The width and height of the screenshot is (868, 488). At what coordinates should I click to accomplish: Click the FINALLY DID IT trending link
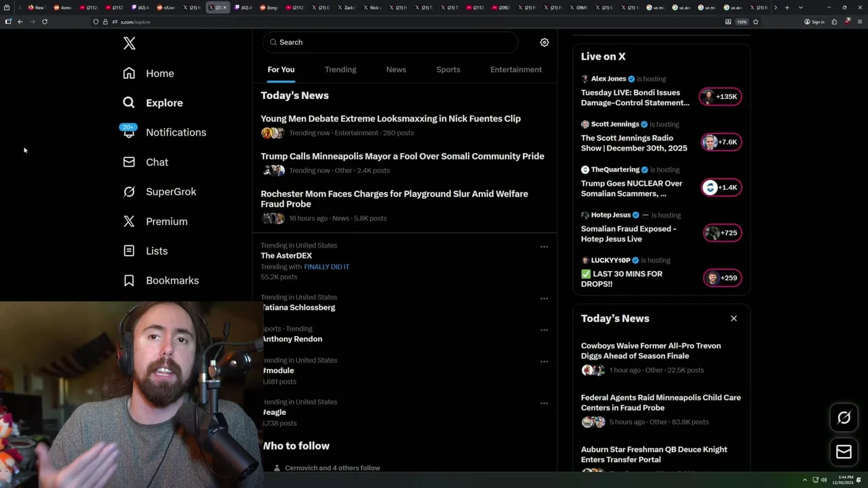coord(327,267)
